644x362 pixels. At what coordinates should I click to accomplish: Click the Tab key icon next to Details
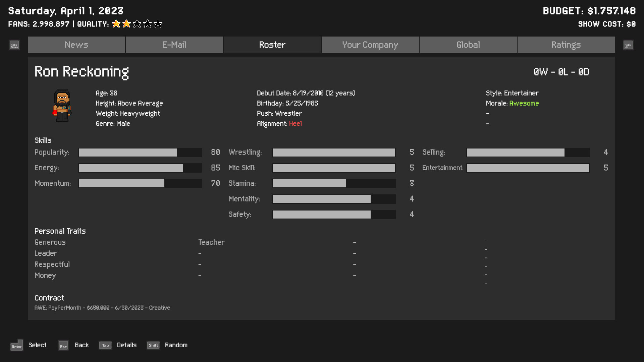tap(105, 345)
